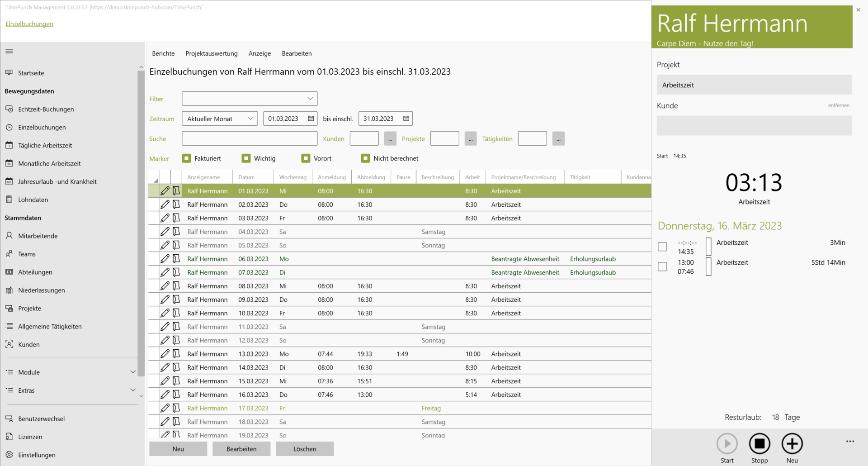Click the Jahresurlaub -und Krankheit calendar icon

pos(9,181)
